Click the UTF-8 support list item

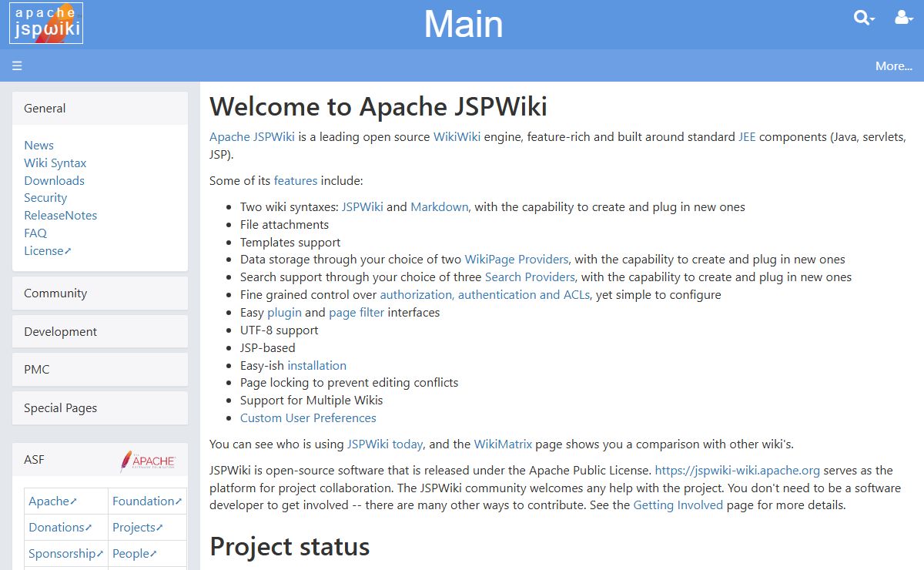[x=279, y=330]
